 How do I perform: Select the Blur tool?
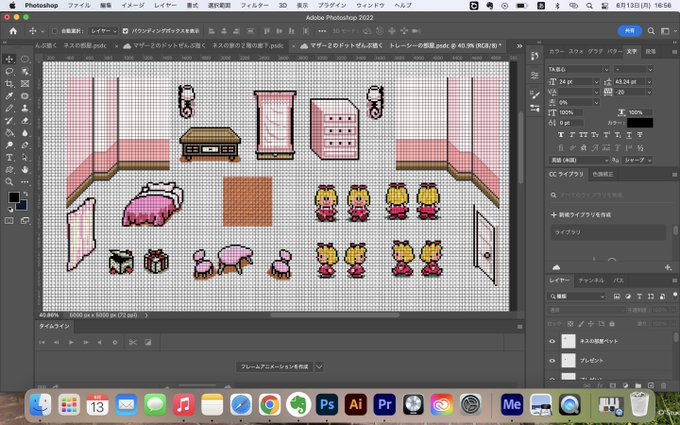click(25, 133)
